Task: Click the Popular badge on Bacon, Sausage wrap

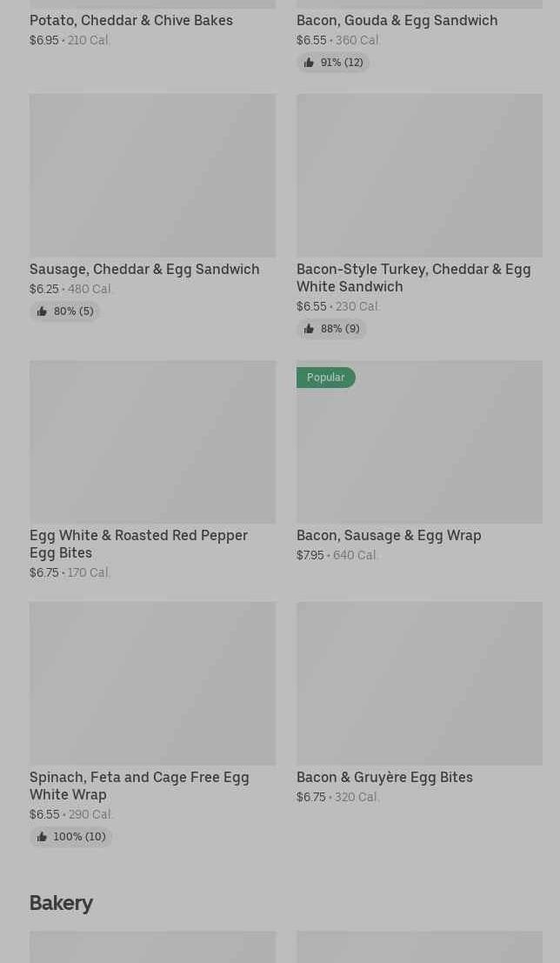Action: [326, 378]
